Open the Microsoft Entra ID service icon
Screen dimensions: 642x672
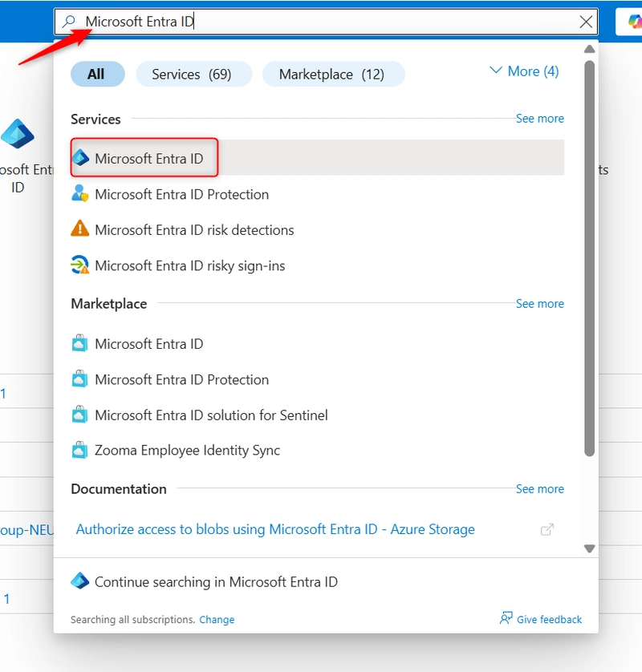[x=80, y=158]
